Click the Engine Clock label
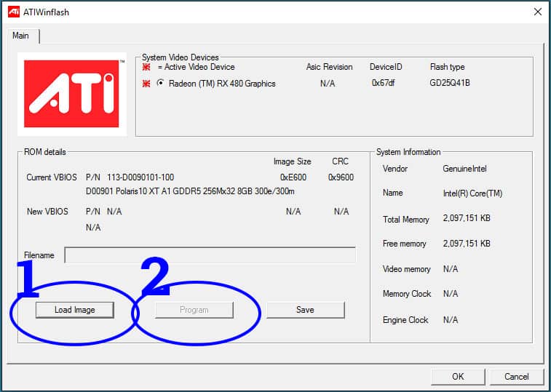Screen dimensions: 551x392 click(x=405, y=320)
